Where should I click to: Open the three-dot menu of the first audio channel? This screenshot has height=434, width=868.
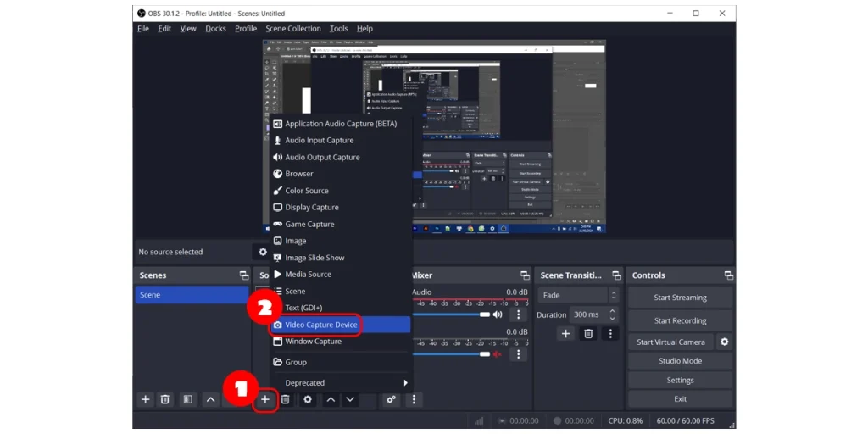(x=518, y=314)
